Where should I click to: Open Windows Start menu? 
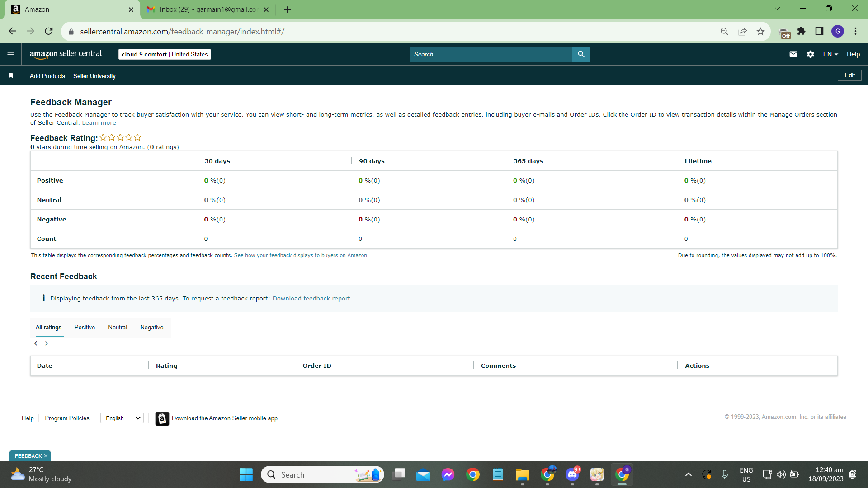[246, 474]
